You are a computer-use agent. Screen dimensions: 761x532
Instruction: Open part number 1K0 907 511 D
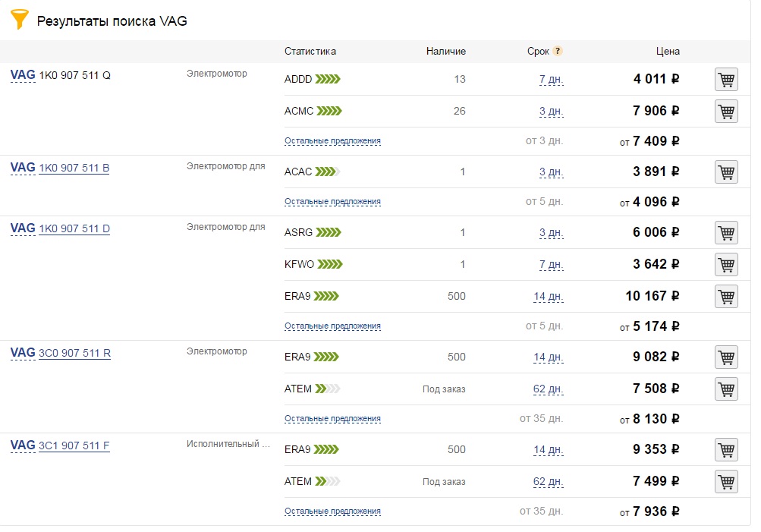coord(74,228)
